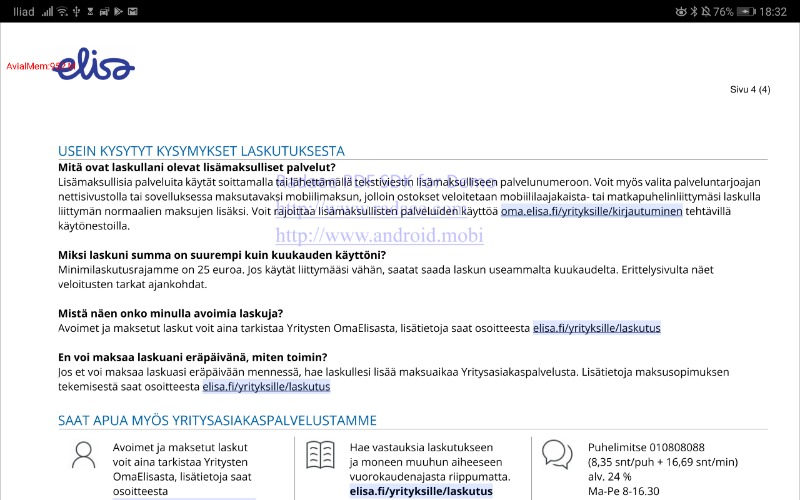Viewport: 800px width, 500px height.
Task: Tap the open book icon
Action: coord(320,455)
